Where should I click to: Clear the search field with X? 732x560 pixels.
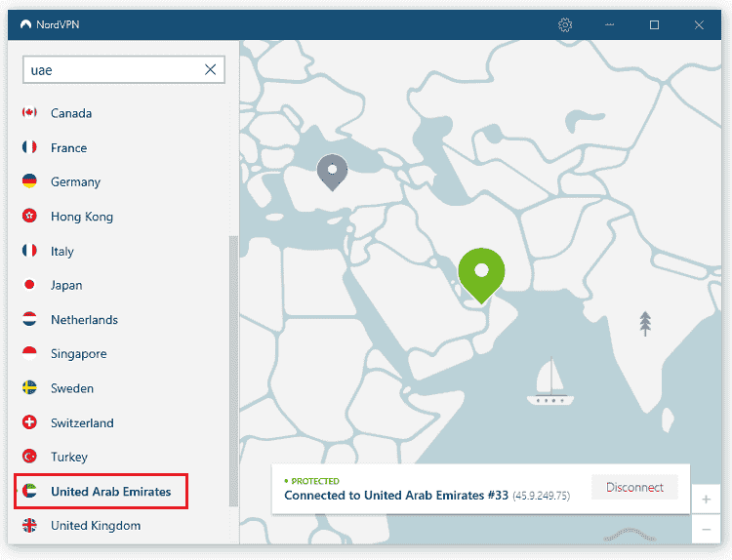click(210, 70)
